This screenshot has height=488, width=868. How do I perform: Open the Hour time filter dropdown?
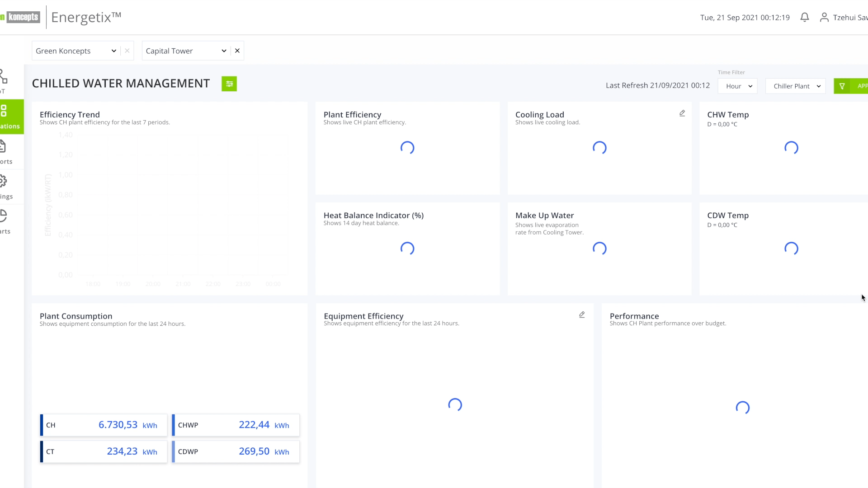[x=737, y=86]
